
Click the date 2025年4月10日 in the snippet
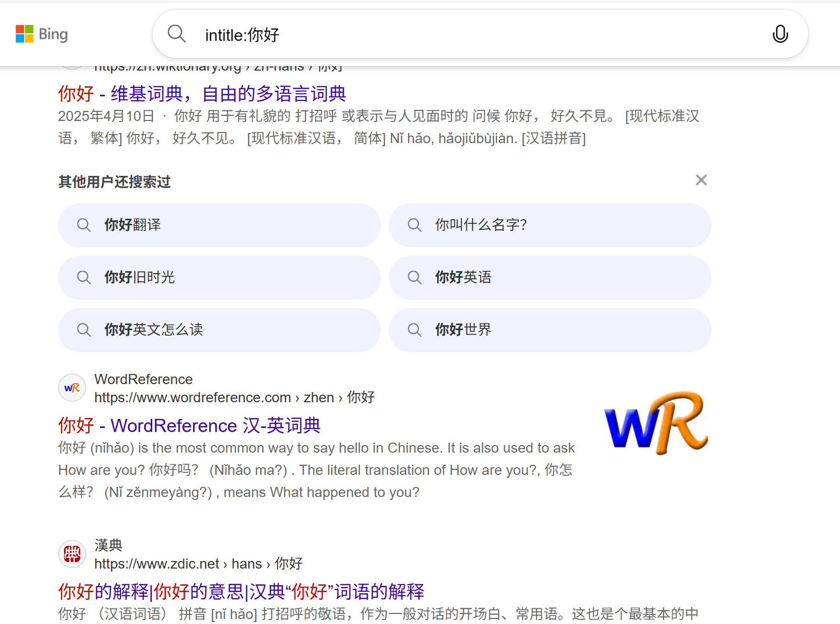coord(106,116)
